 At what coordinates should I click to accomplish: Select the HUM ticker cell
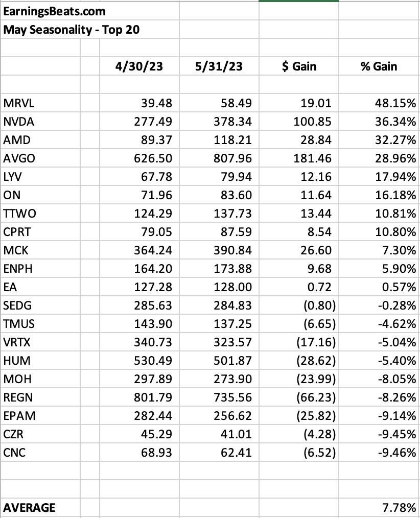coord(40,361)
